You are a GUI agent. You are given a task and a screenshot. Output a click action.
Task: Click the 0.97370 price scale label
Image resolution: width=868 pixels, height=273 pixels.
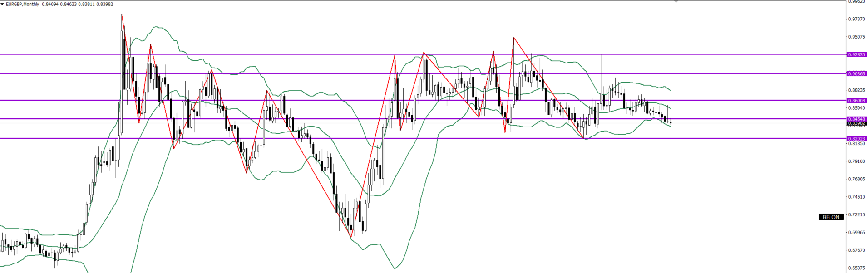[857, 19]
